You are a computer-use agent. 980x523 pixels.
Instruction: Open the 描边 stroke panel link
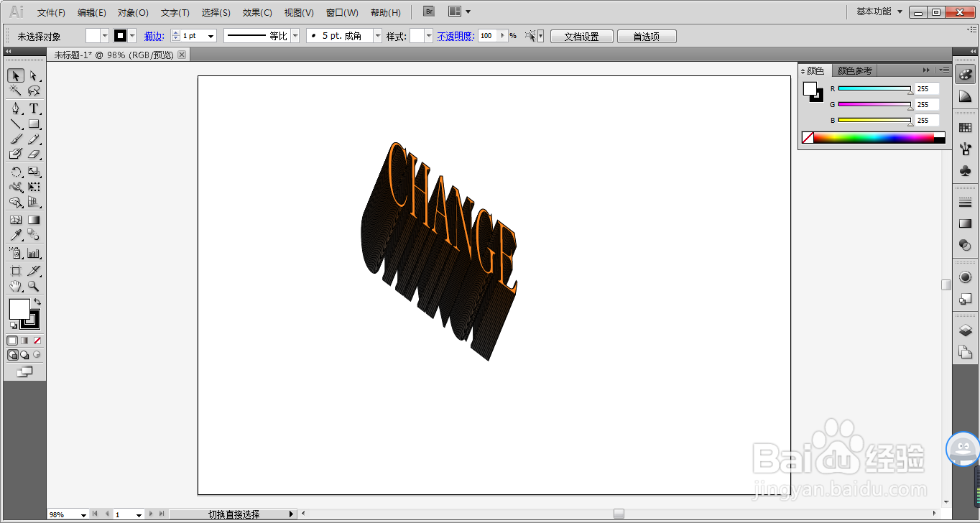154,36
